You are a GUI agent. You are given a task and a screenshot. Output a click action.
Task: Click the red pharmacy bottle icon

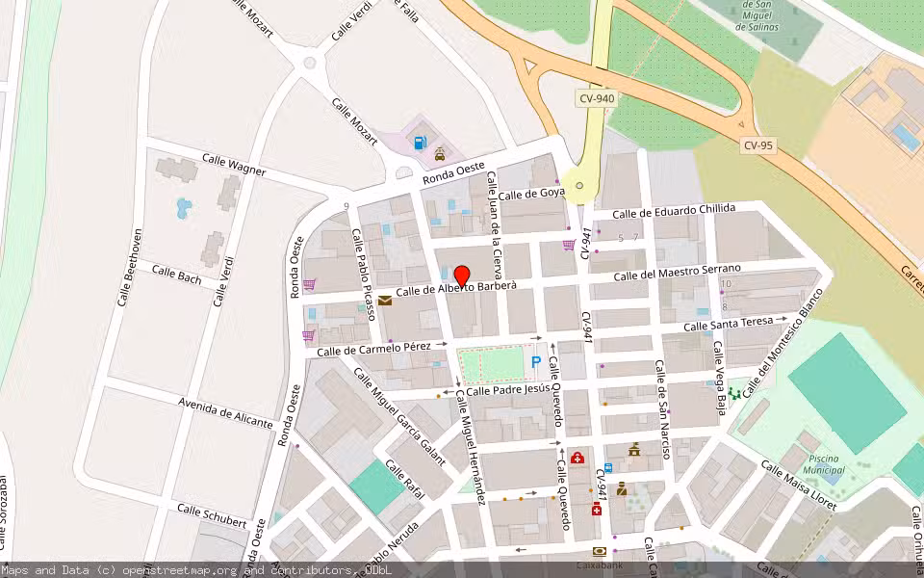[597, 509]
